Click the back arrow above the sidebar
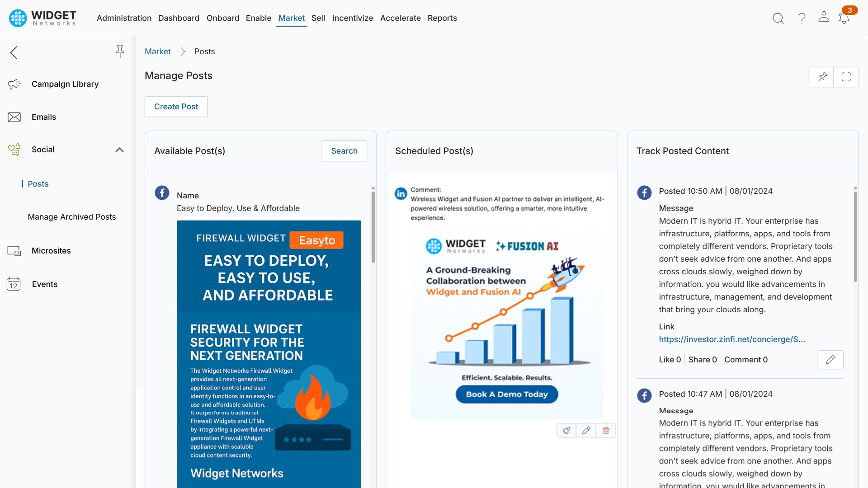Viewport: 868px width, 488px height. pos(14,52)
